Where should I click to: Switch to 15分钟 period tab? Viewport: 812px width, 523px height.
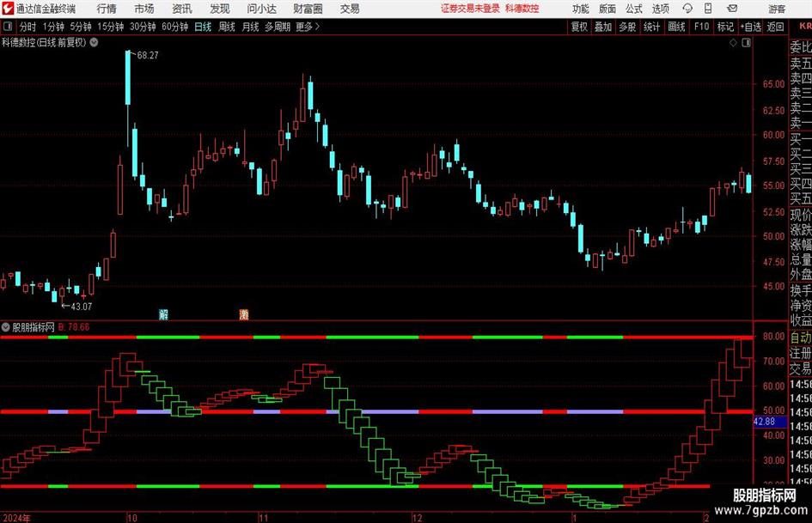[111, 27]
